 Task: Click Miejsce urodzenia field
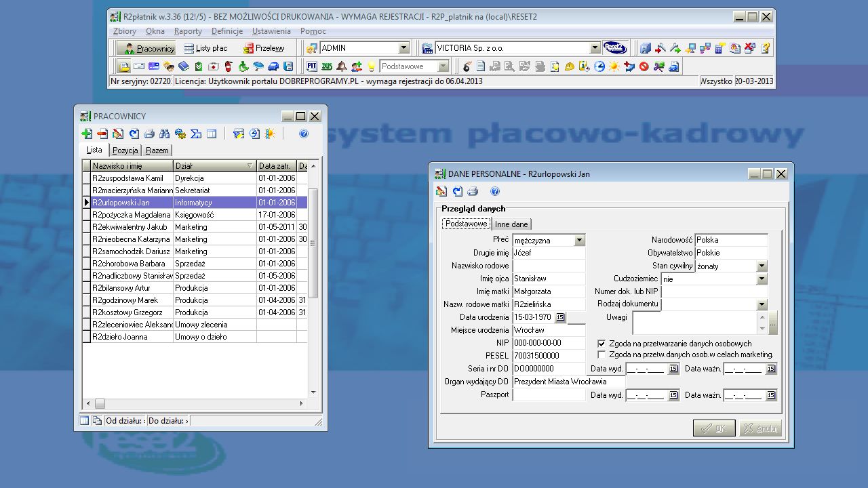click(549, 330)
